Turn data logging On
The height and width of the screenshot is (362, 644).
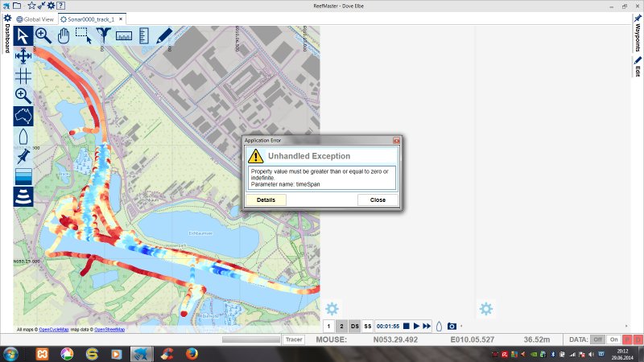point(614,340)
